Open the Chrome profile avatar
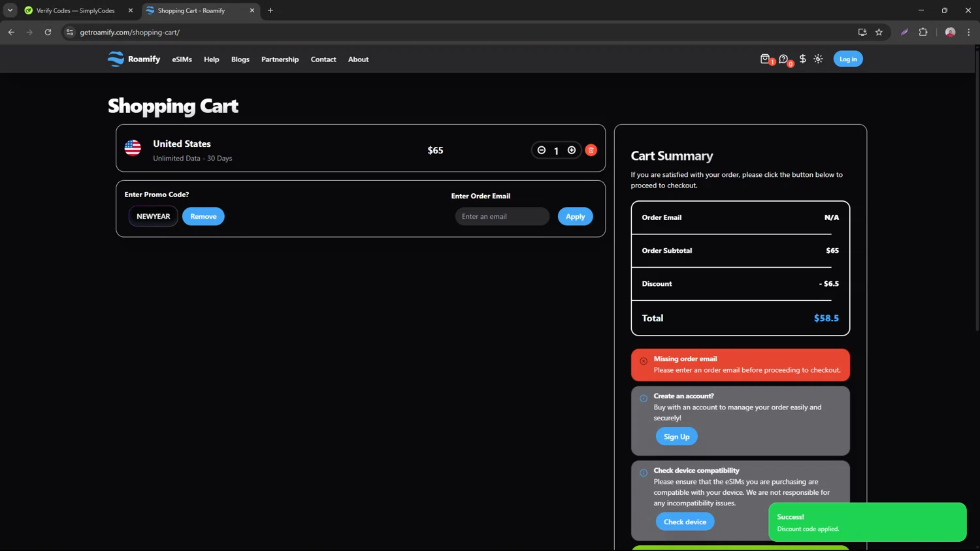The width and height of the screenshot is (980, 551). tap(950, 32)
